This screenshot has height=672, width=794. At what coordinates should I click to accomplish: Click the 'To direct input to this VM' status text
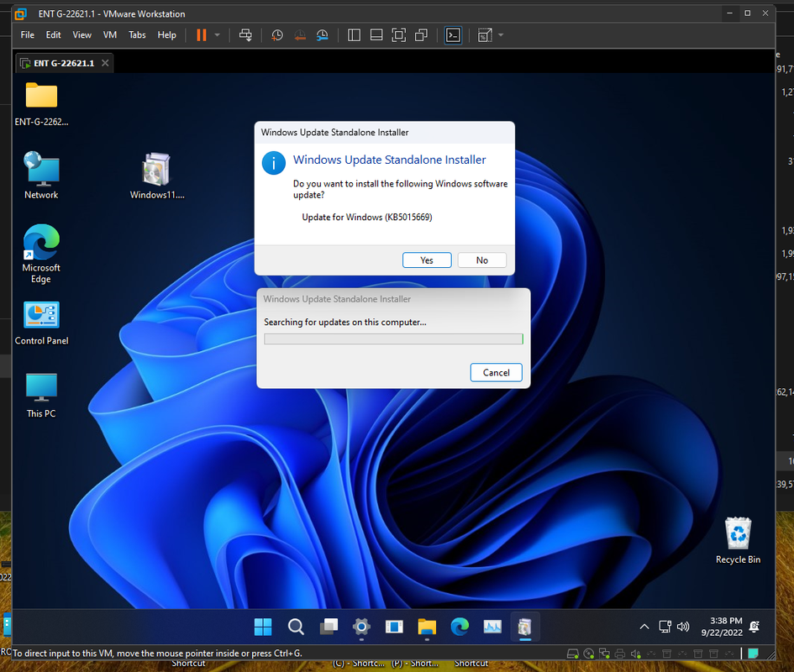(157, 654)
